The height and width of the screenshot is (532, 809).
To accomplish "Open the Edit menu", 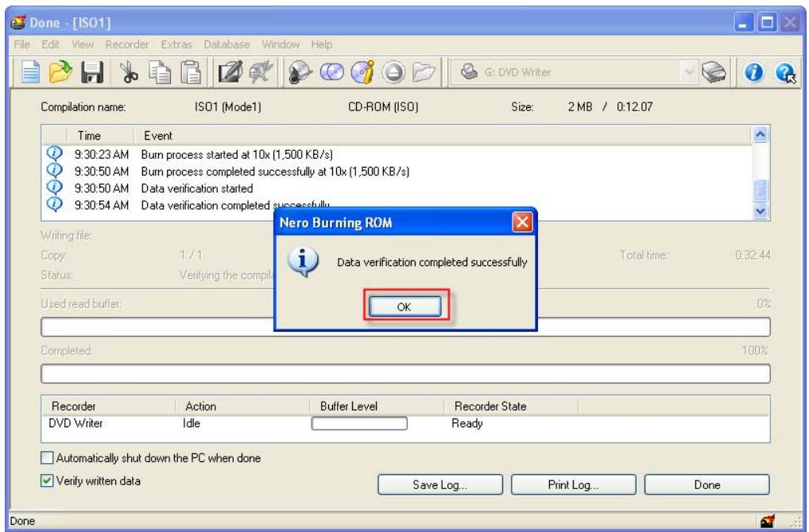I will 51,44.
